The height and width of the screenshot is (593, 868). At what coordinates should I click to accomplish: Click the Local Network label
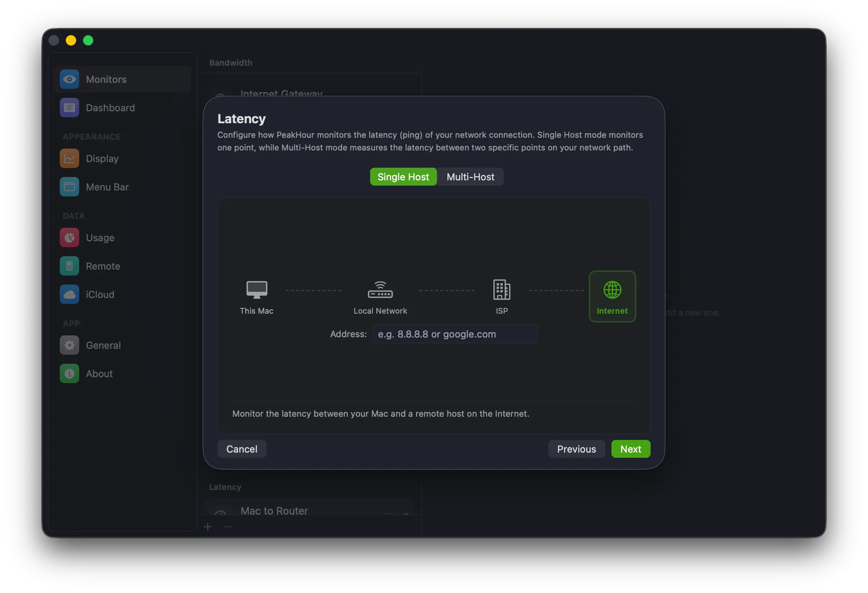(380, 311)
